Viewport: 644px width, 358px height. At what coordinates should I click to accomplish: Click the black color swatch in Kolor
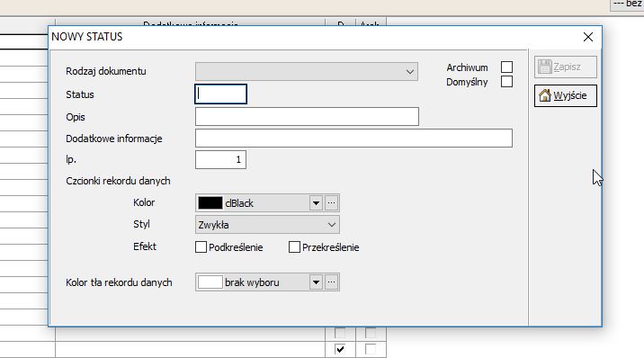point(210,203)
